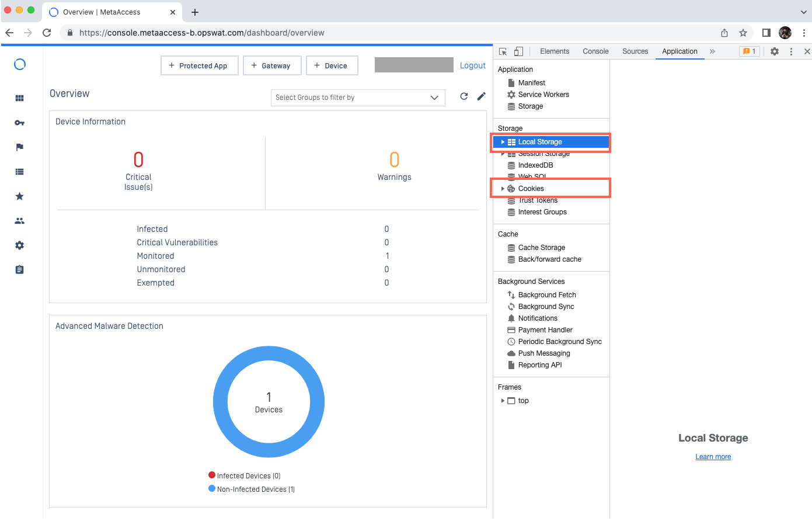This screenshot has height=528, width=812.
Task: Open Manifest in Application panel
Action: tap(531, 83)
